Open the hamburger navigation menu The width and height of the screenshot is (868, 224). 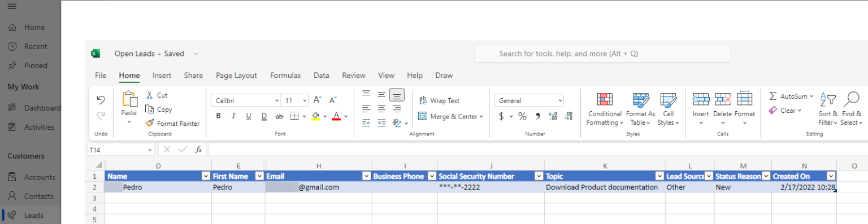[12, 7]
